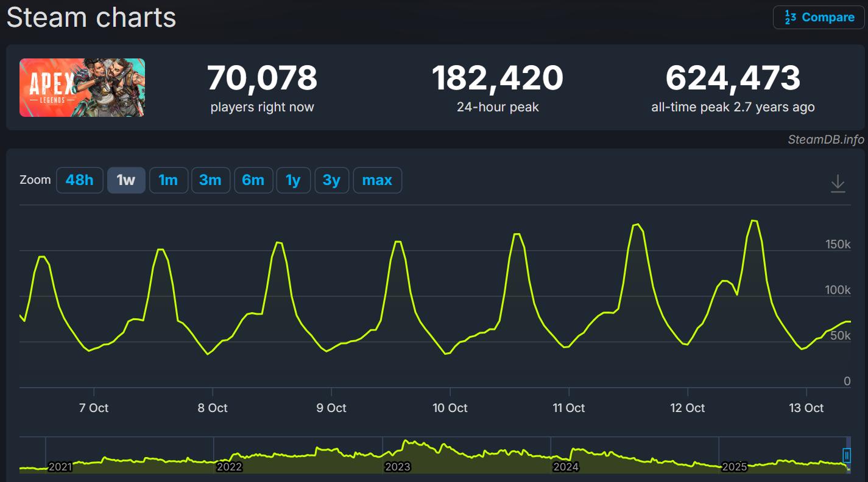Change chart range to 3y

[x=331, y=180]
